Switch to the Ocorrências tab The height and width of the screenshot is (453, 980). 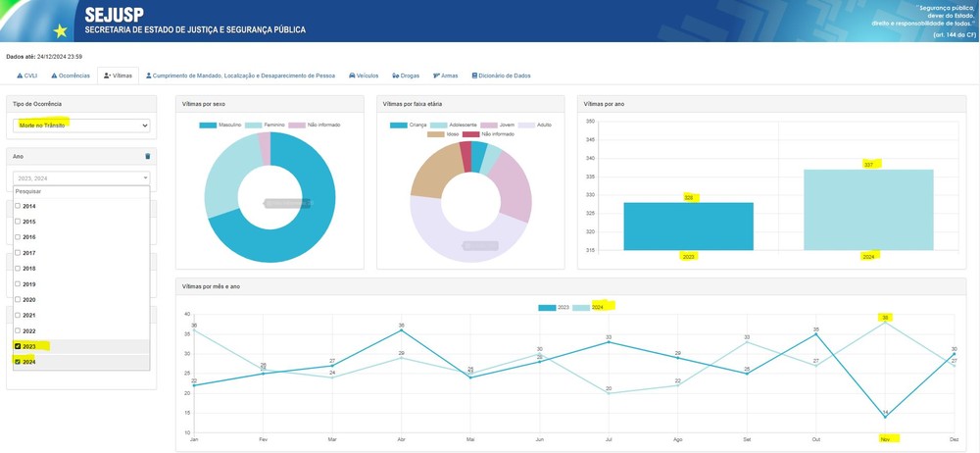(71, 75)
